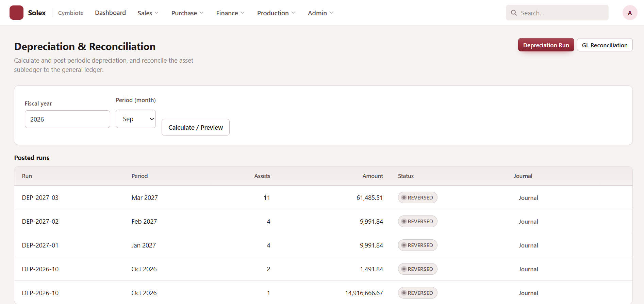The height and width of the screenshot is (304, 644).
Task: Switch to Depreciation Run tab
Action: coord(546,45)
